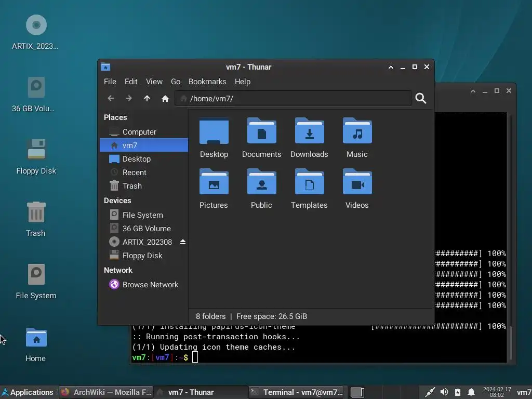The image size is (532, 399).
Task: Open the Edit menu
Action: click(x=131, y=82)
